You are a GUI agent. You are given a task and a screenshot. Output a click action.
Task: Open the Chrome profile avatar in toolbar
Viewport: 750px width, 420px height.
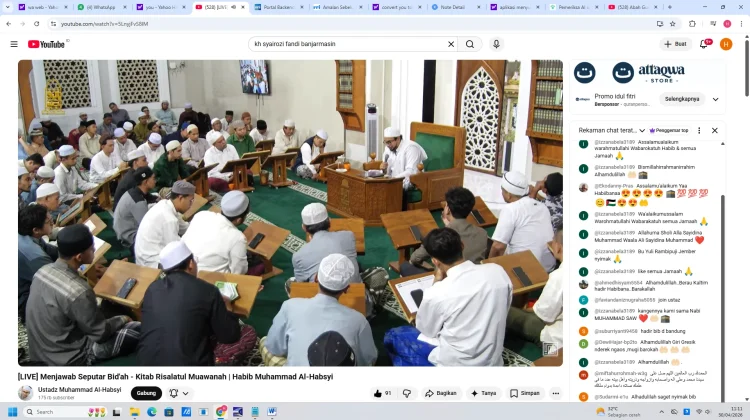pyautogui.click(x=727, y=23)
